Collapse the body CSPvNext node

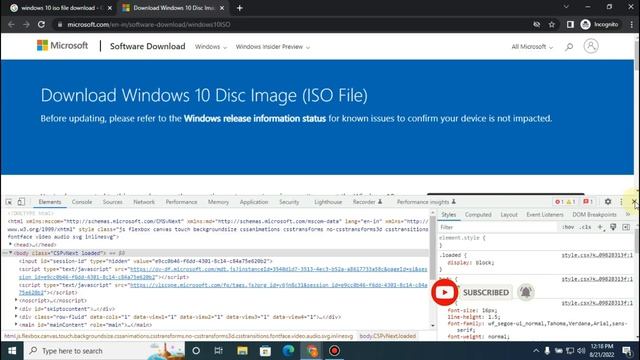click(11, 253)
